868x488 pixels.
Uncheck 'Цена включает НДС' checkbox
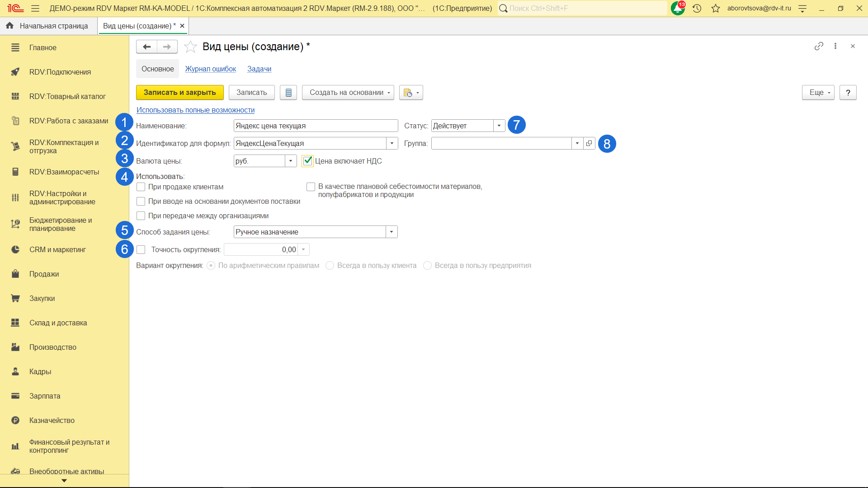308,161
